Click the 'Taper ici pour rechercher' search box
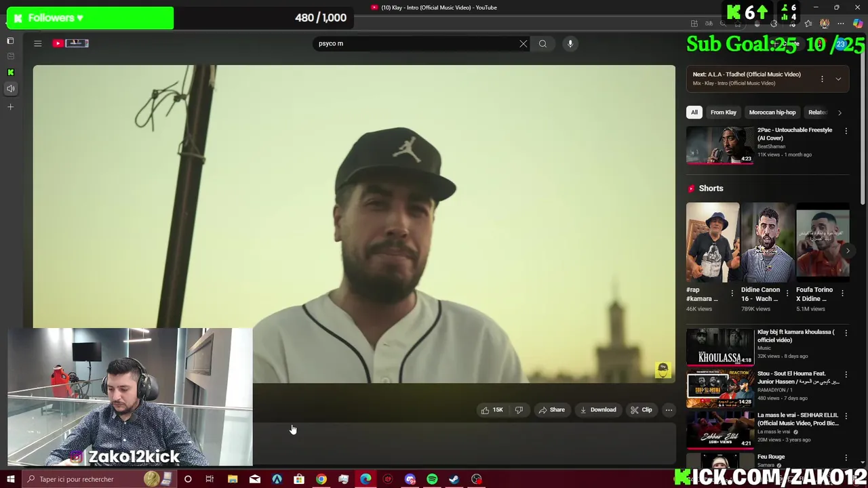868x488 pixels. tap(98, 479)
